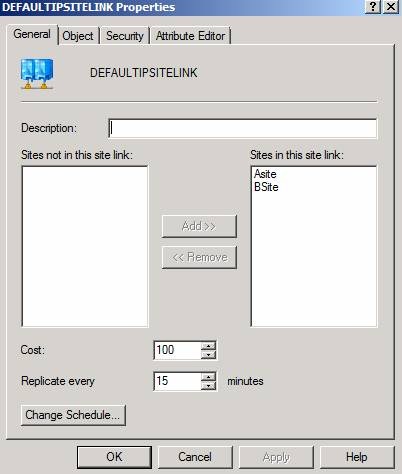Screen dimensions: 402x474
Task: Click the question mark help icon in title bar
Action: pos(373,7)
